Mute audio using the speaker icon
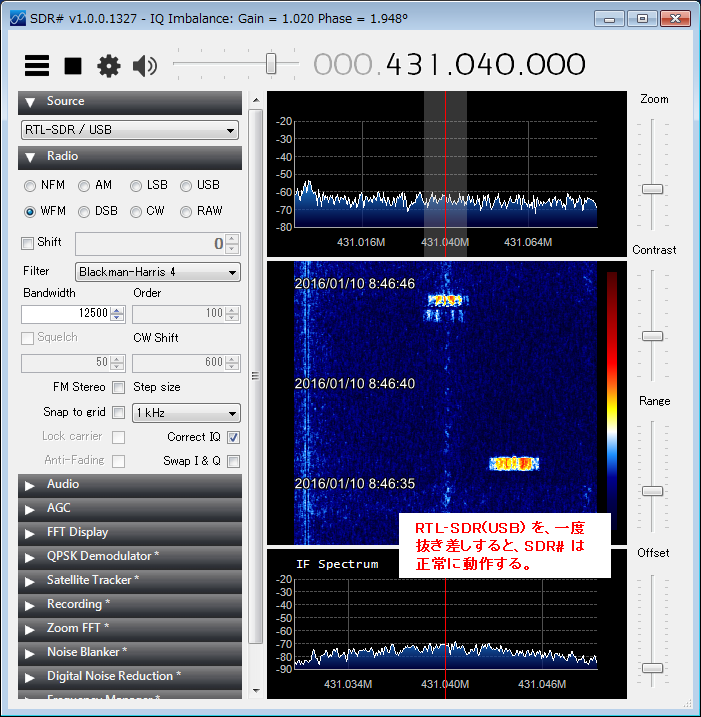The height and width of the screenshot is (717, 701). (144, 66)
